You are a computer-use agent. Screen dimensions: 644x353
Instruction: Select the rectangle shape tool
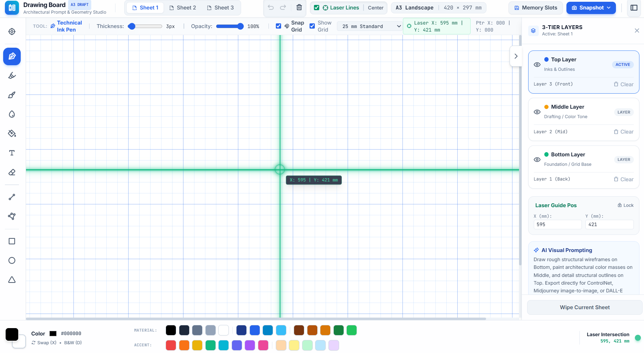click(x=12, y=241)
